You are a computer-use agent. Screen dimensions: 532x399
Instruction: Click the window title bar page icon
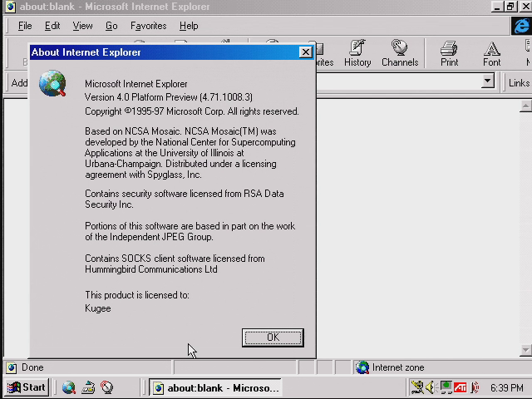pos(10,7)
